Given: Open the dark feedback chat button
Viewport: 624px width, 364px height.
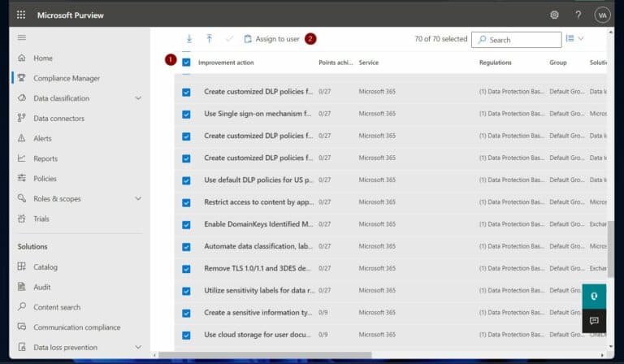Looking at the screenshot, I should 594,321.
